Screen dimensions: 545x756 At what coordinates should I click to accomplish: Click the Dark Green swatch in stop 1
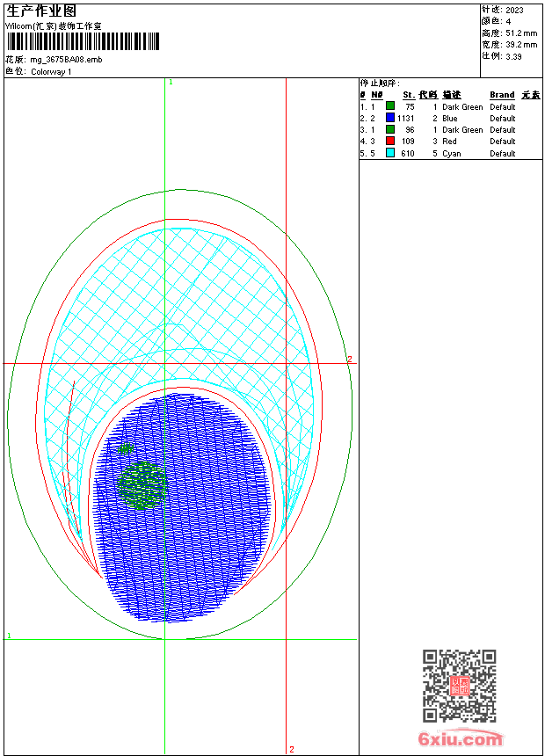tap(390, 106)
